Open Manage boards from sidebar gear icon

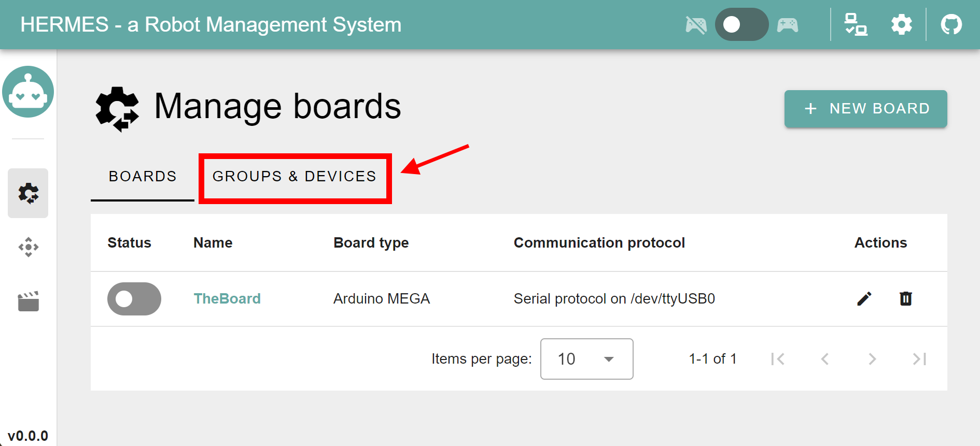click(x=28, y=193)
